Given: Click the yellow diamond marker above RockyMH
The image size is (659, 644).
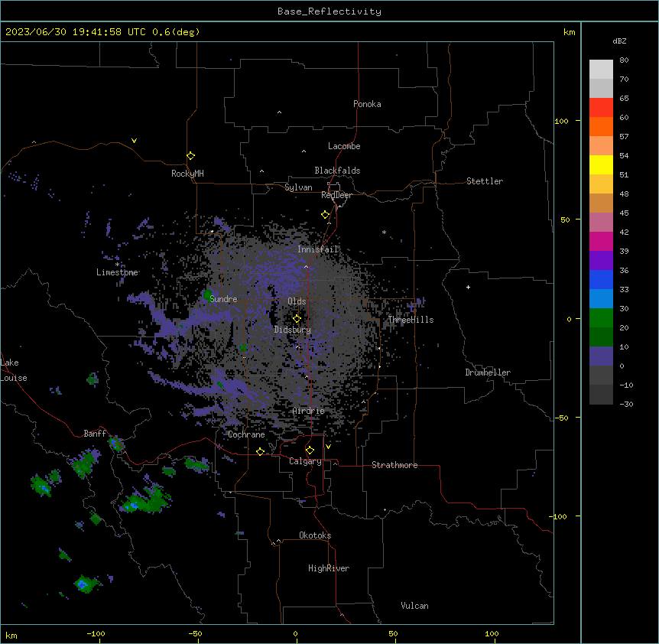Looking at the screenshot, I should tap(190, 156).
